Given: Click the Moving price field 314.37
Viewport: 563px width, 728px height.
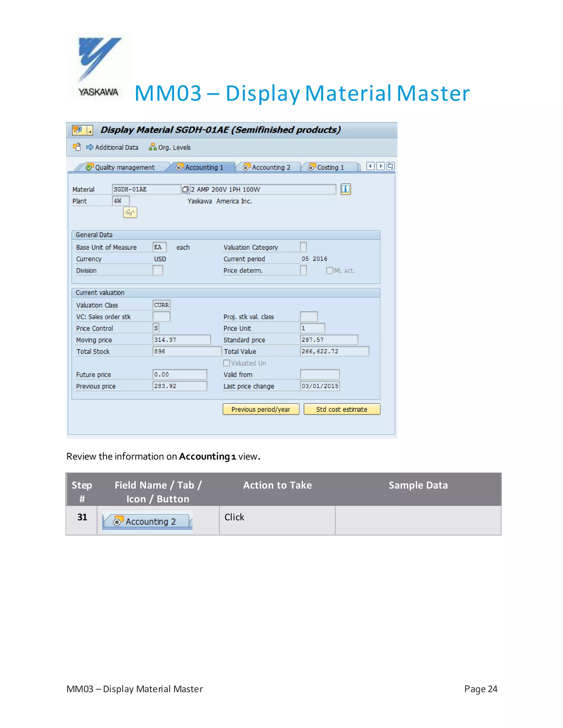Looking at the screenshot, I should (182, 340).
